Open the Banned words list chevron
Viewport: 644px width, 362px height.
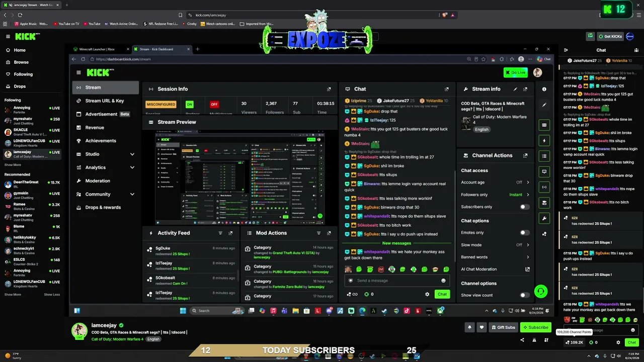point(528,257)
